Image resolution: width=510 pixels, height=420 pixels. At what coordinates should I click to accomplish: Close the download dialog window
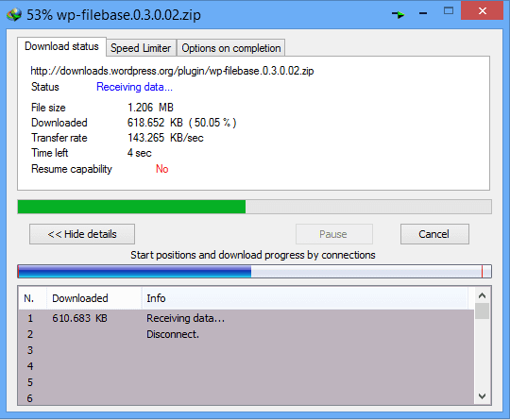click(x=482, y=10)
